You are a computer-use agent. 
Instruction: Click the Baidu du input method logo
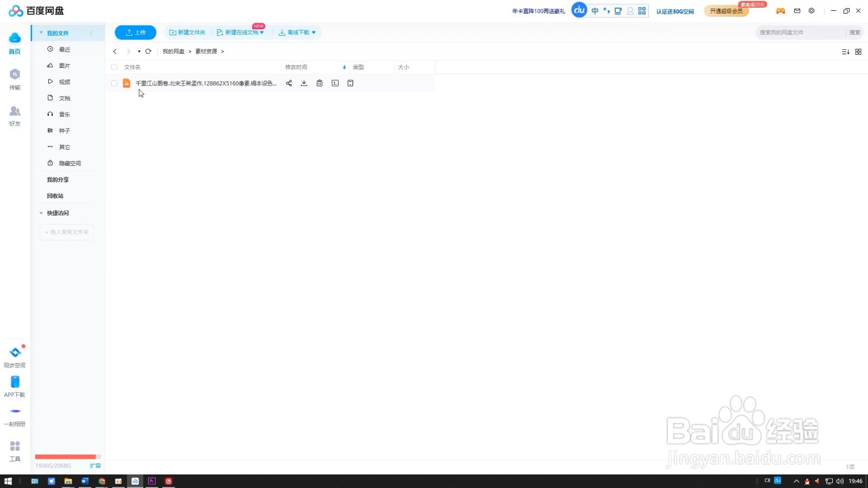pyautogui.click(x=579, y=10)
